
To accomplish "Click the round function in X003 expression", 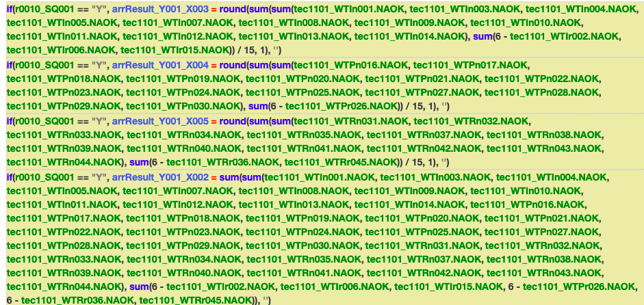I will (x=233, y=9).
